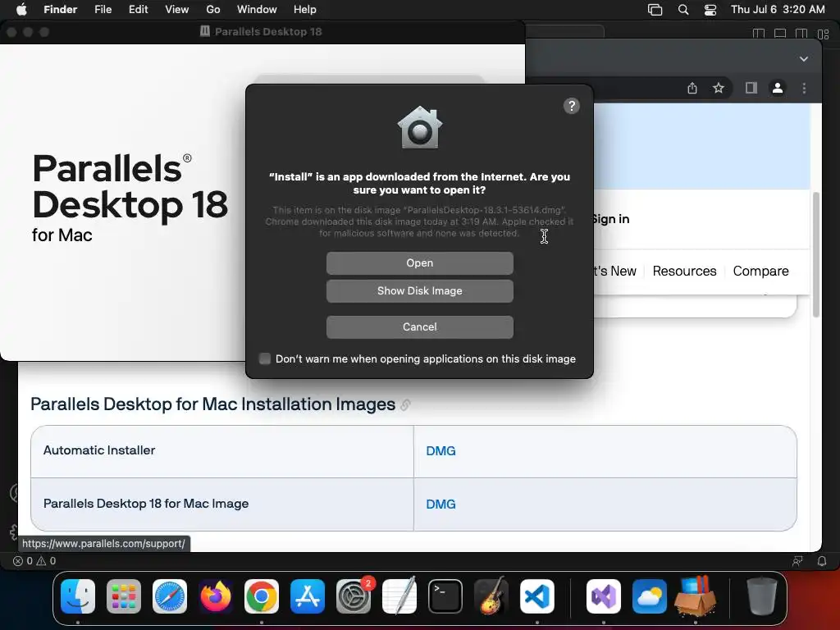This screenshot has height=630, width=840.
Task: Open Finder from the Dock
Action: coord(78,596)
